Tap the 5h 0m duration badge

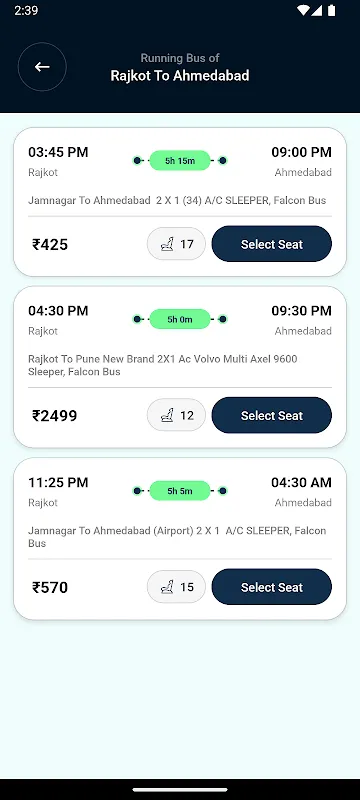point(180,319)
